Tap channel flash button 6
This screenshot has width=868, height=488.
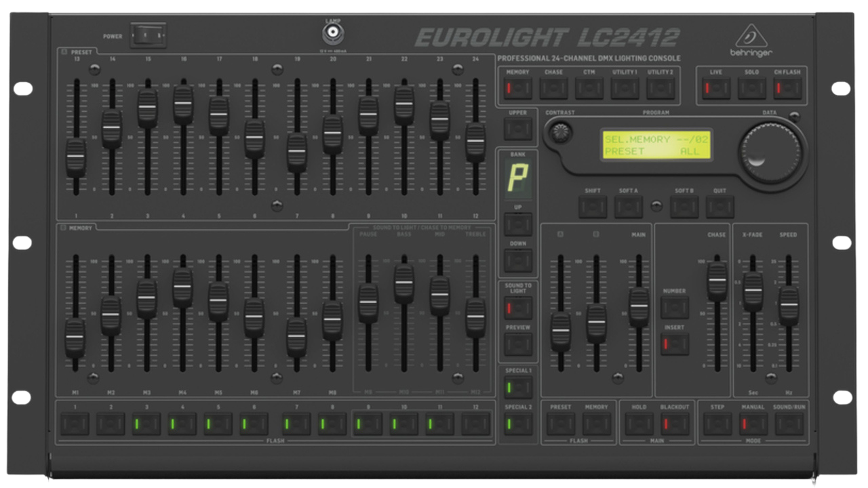[254, 424]
